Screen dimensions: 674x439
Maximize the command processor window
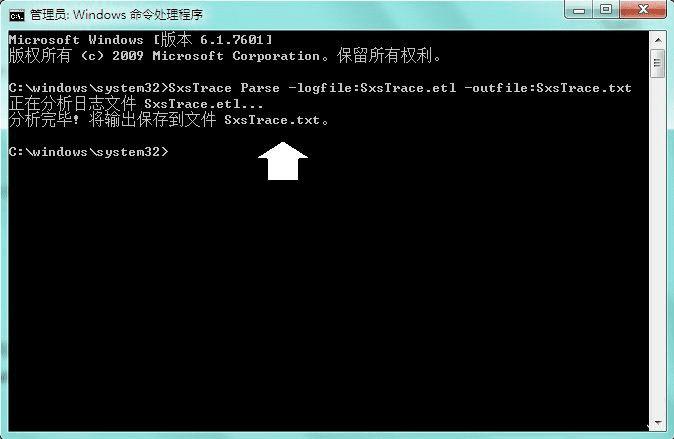(606, 9)
